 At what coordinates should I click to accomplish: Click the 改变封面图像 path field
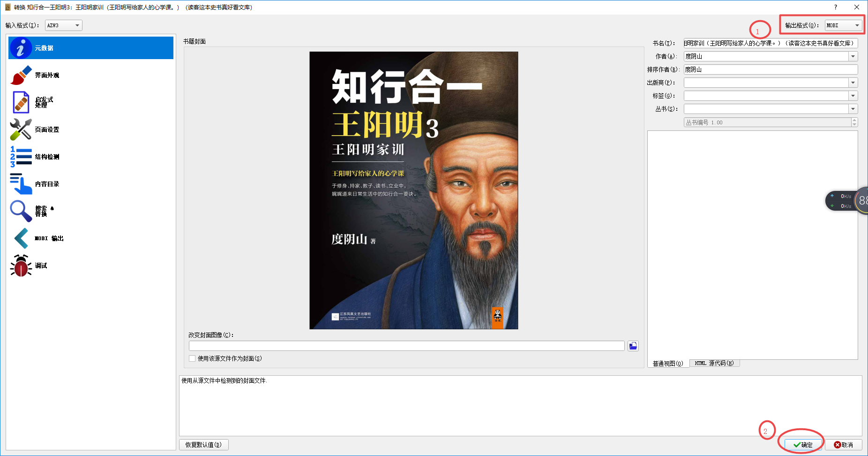tap(407, 346)
